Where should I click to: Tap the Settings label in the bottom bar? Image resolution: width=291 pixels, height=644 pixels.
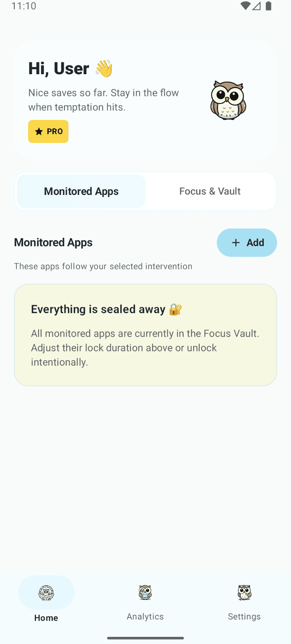[x=244, y=616]
